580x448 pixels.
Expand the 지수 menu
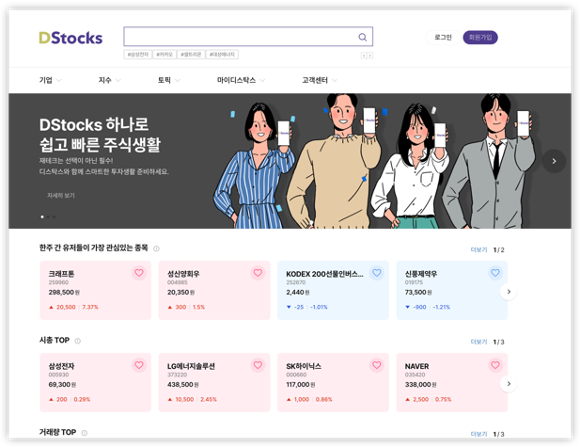[x=109, y=80]
